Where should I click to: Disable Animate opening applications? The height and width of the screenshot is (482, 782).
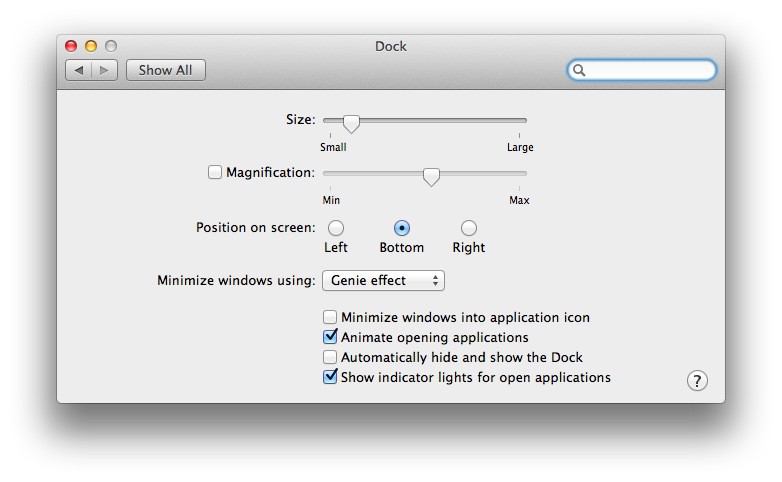click(330, 337)
